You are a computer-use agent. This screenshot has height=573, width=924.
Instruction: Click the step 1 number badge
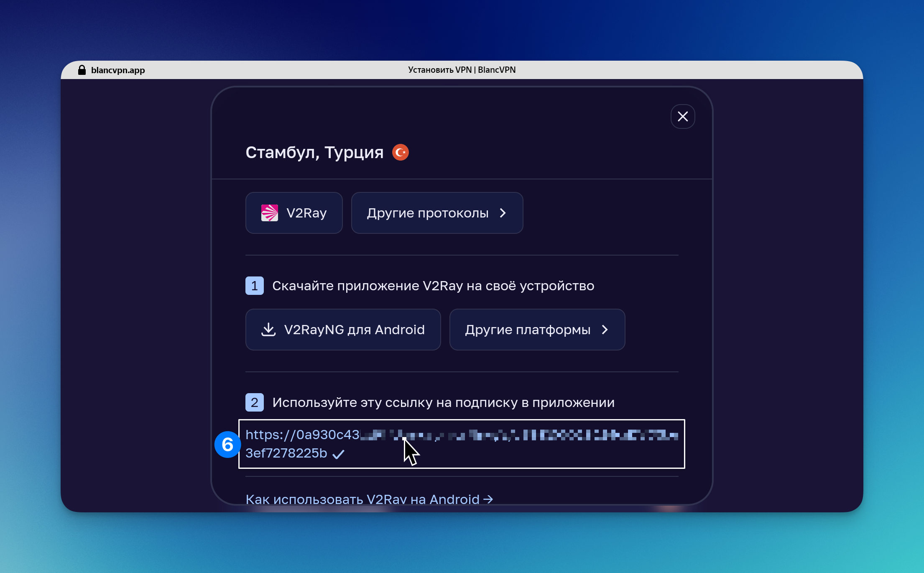point(254,286)
